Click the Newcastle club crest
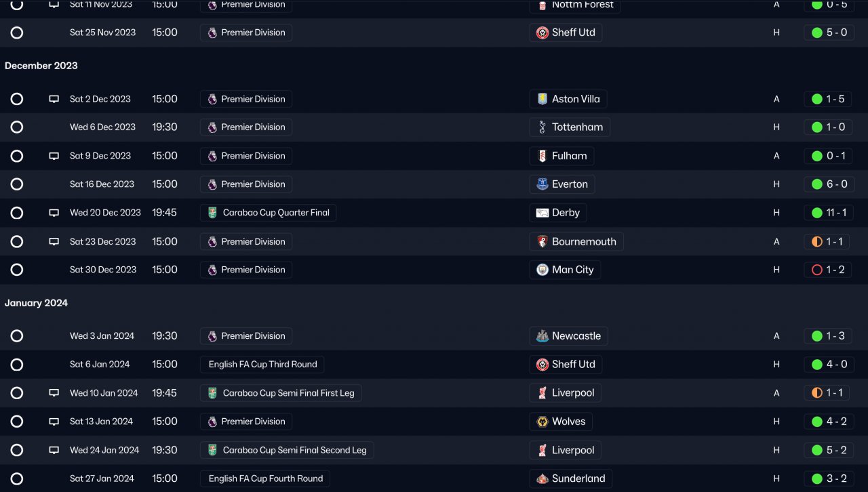 [542, 336]
